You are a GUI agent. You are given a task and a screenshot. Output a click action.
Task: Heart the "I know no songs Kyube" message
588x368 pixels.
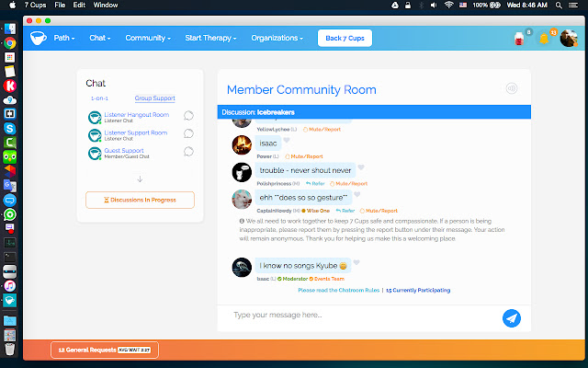click(356, 263)
